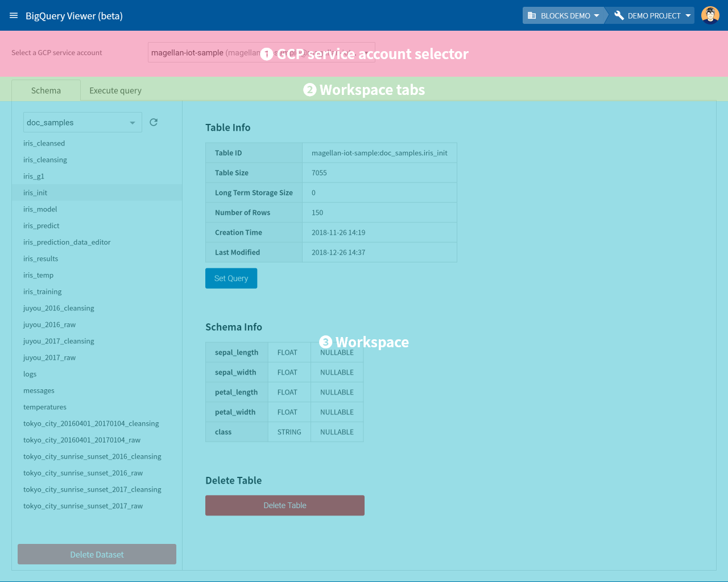Click the Set Query button
728x582 pixels.
pyautogui.click(x=231, y=278)
